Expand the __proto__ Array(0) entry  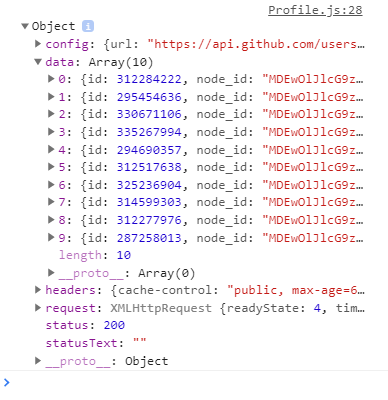coord(51,273)
